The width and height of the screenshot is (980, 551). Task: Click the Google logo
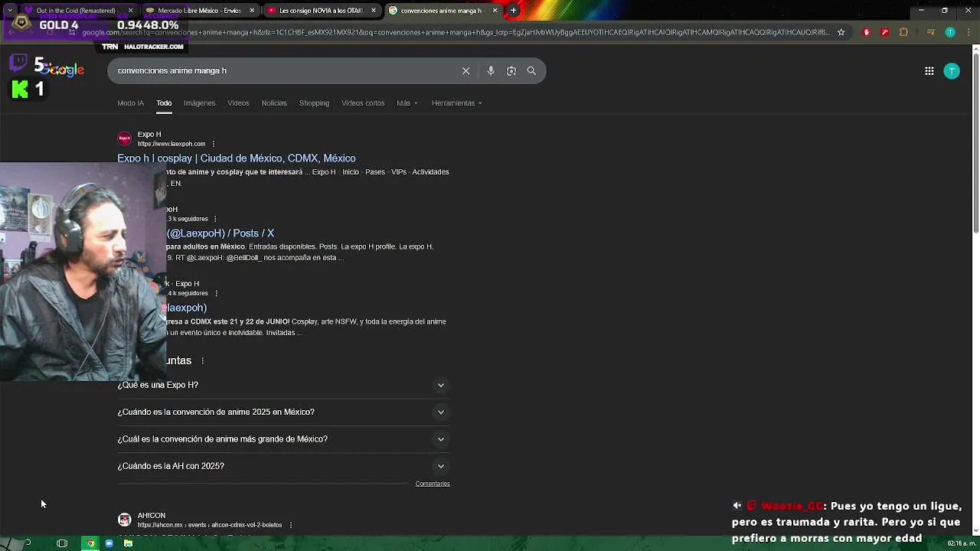tap(63, 70)
